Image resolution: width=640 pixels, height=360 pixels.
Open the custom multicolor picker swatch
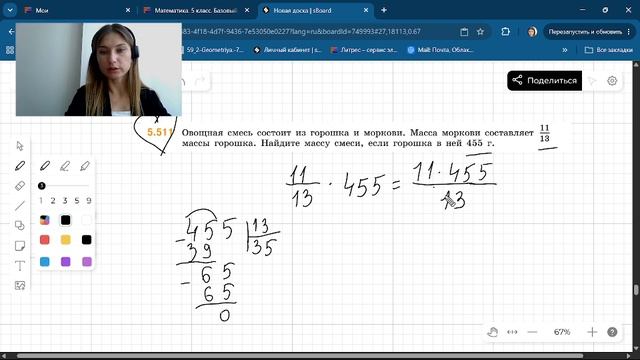pyautogui.click(x=45, y=220)
